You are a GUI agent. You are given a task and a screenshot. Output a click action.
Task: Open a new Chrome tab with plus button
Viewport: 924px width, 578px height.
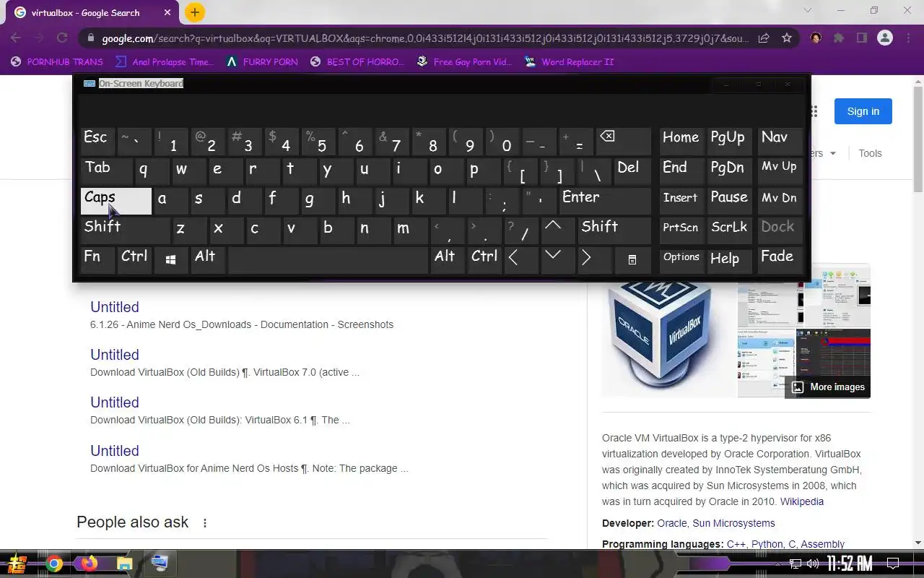pyautogui.click(x=194, y=12)
